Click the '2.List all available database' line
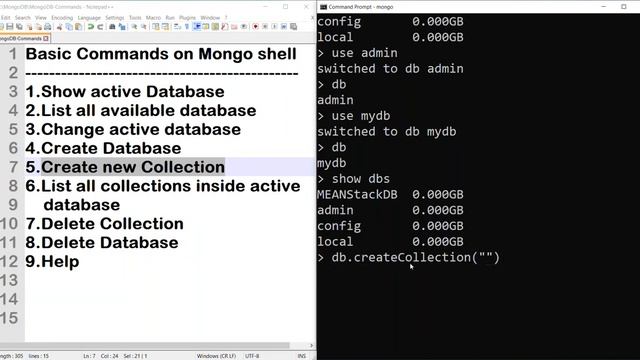The width and height of the screenshot is (640, 360). (x=141, y=110)
